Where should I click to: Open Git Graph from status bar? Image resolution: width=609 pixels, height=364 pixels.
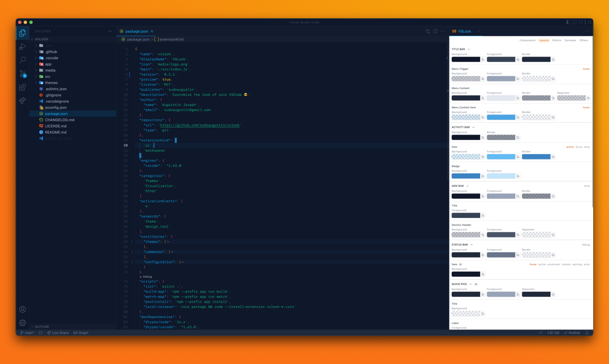(81, 332)
